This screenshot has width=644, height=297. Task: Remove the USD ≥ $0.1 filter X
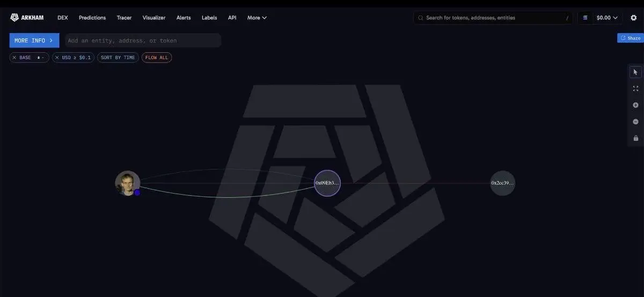coord(57,57)
